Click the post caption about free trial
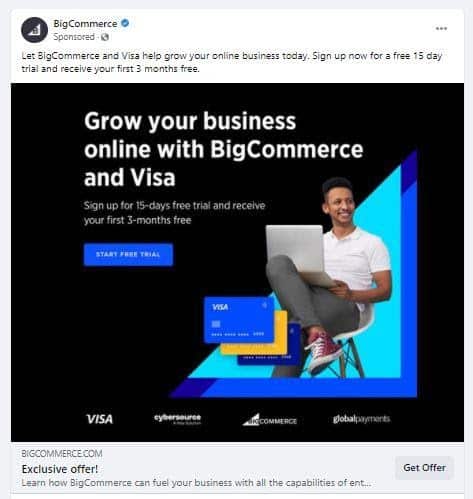This screenshot has height=499, width=473. (x=232, y=62)
